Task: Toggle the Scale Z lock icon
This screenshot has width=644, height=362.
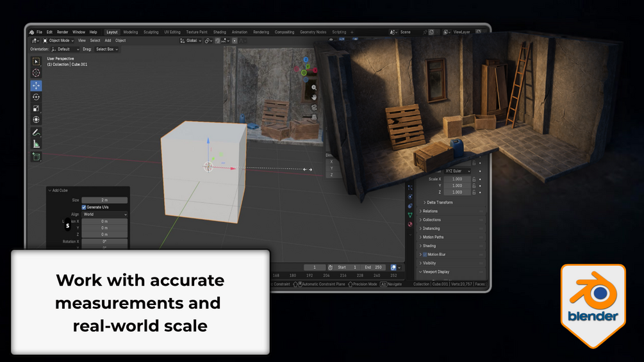Action: pyautogui.click(x=474, y=192)
